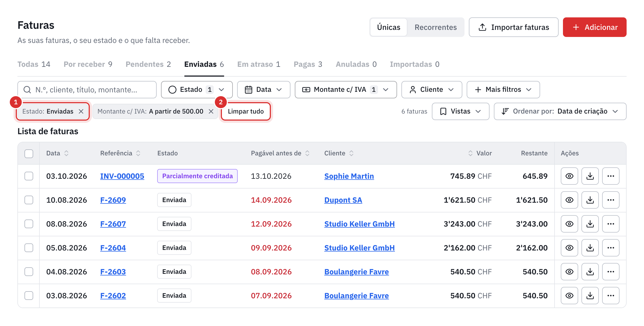This screenshot has width=644, height=326.
Task: Remove the Estado: Enviadas filter chip
Action: coord(81,111)
